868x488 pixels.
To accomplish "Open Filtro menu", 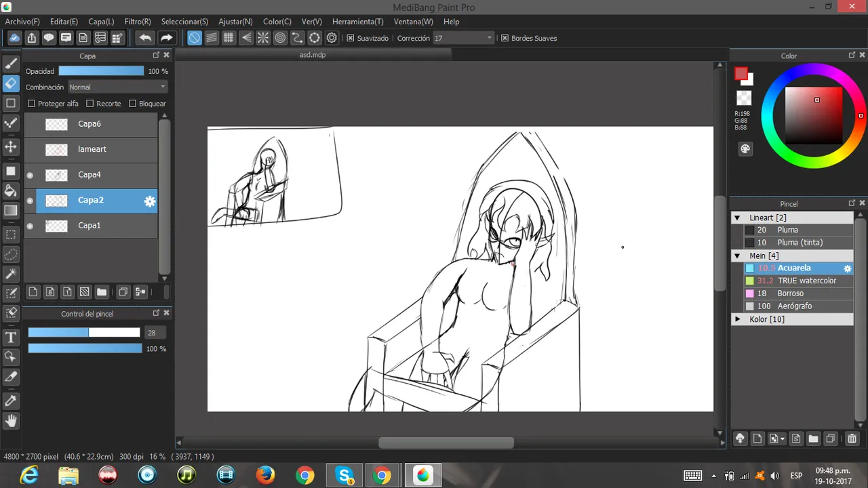I will 138,22.
